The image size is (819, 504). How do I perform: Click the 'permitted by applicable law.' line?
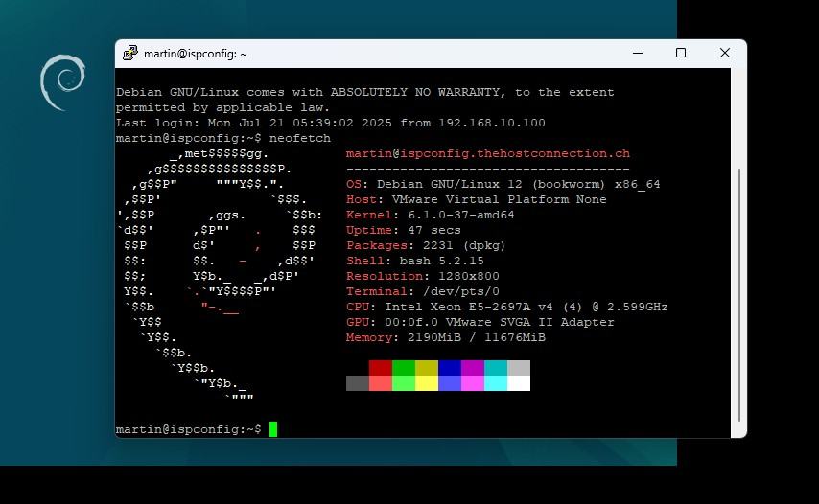point(223,107)
